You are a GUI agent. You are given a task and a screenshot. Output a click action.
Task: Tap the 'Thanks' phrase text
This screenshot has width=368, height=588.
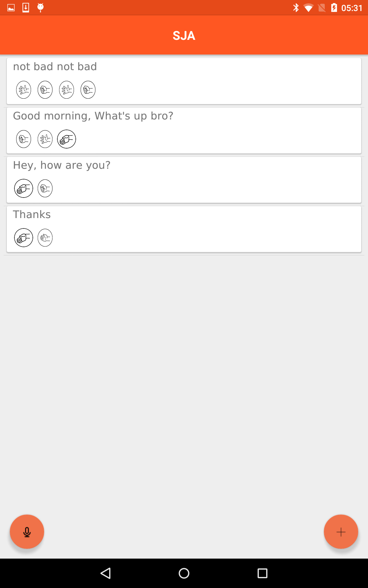[32, 214]
